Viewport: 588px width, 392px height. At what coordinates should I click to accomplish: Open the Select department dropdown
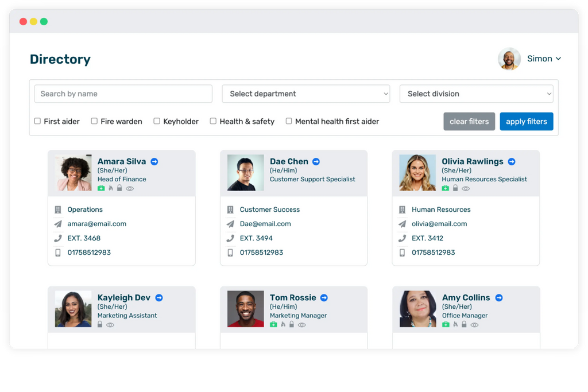click(305, 94)
